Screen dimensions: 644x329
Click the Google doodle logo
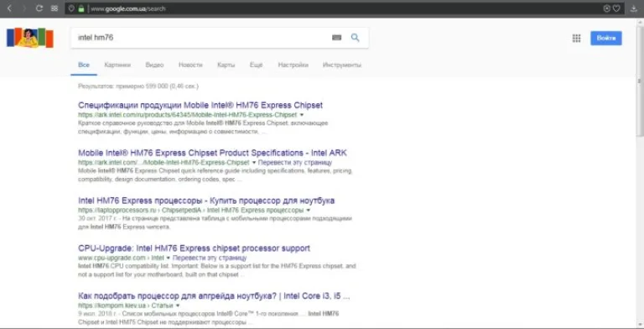[30, 38]
